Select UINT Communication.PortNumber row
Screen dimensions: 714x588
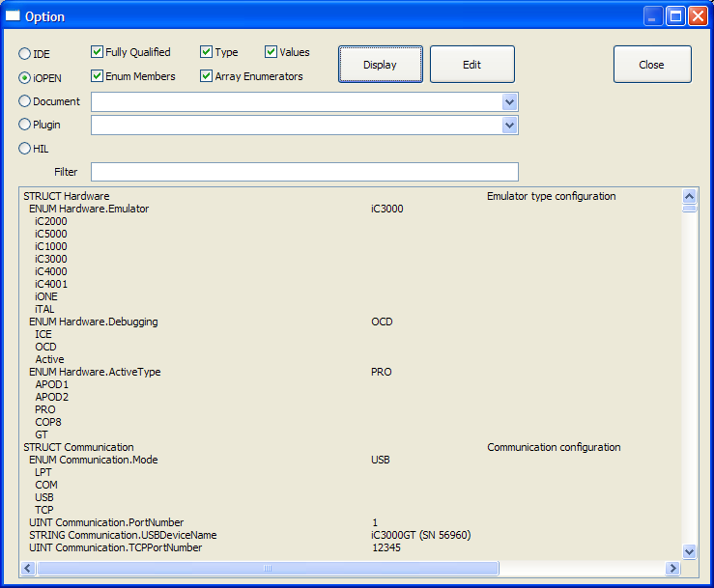[x=106, y=522]
